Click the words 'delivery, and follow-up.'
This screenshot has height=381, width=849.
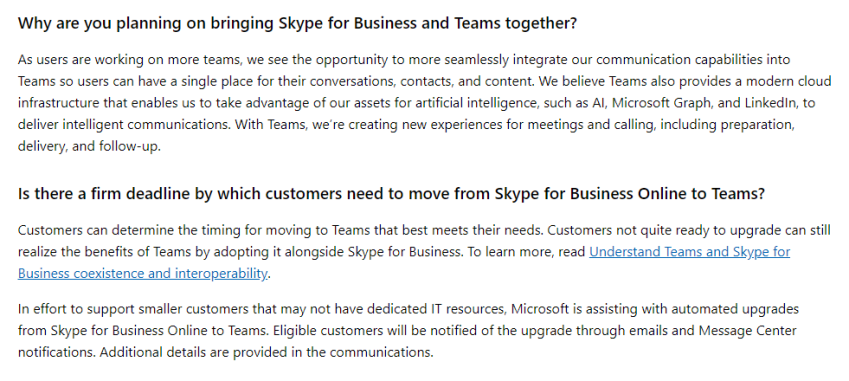[x=89, y=147]
